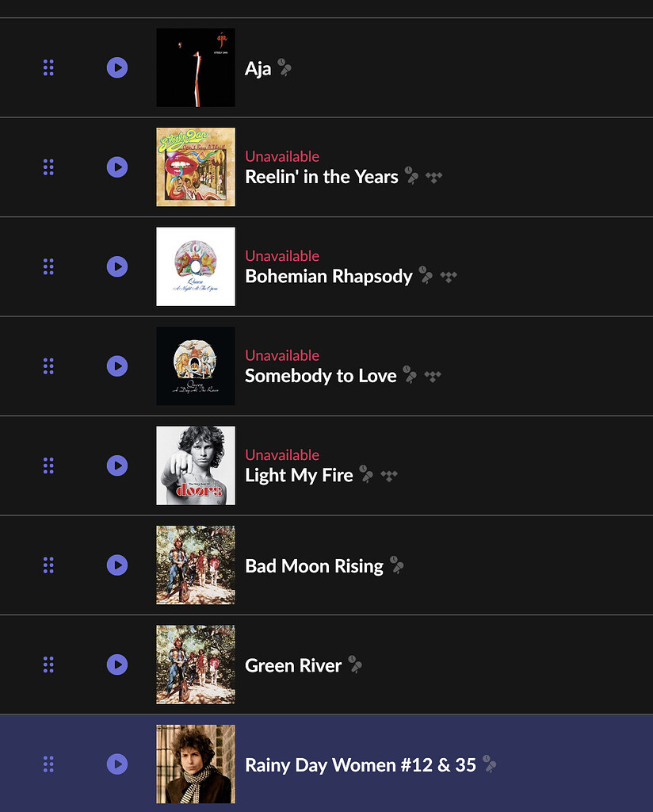Click the drag handle for Reelin' in the Years
The width and height of the screenshot is (653, 812).
48,167
